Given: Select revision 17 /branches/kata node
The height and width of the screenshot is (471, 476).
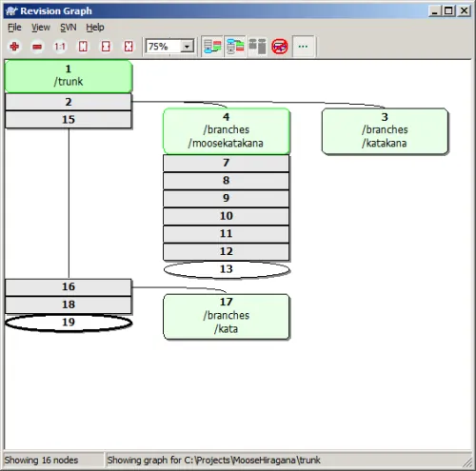Looking at the screenshot, I should pyautogui.click(x=227, y=316).
